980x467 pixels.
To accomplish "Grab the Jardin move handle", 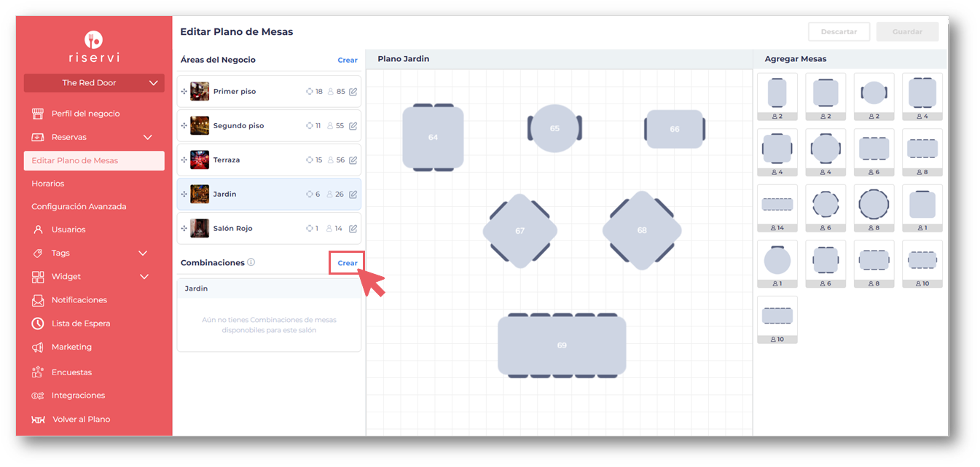I will click(184, 195).
